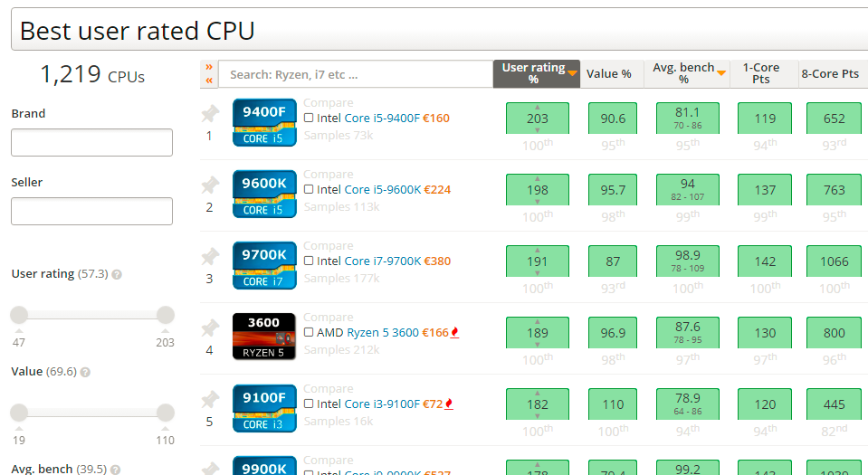
Task: Open the Core i7-9700K link
Action: [383, 261]
